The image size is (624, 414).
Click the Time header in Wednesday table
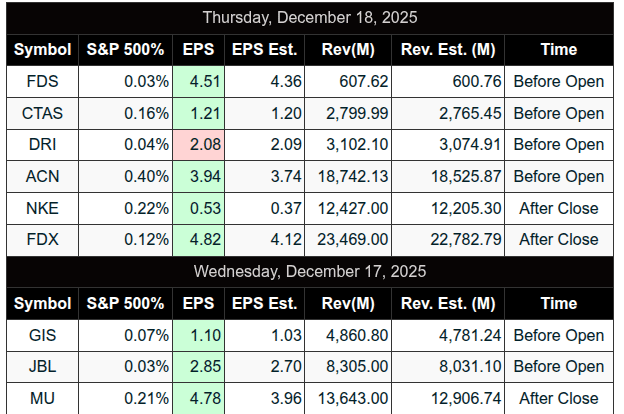[x=558, y=303]
